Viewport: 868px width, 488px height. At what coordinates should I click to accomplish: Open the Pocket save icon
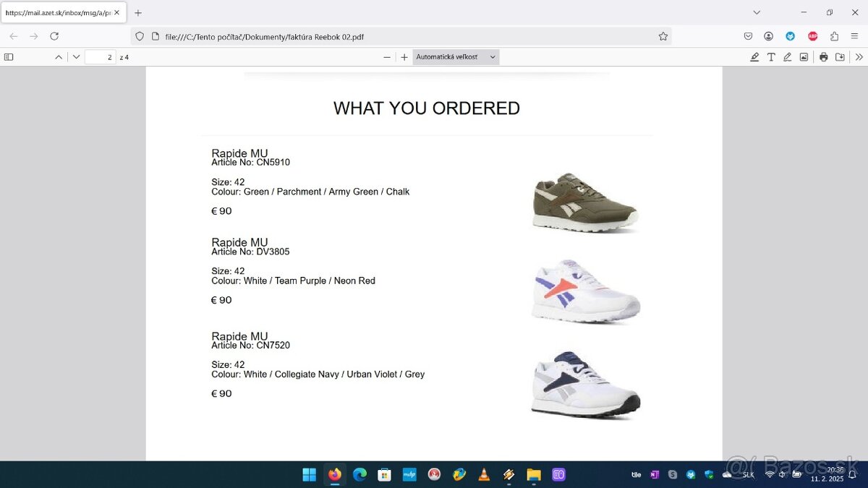[748, 36]
